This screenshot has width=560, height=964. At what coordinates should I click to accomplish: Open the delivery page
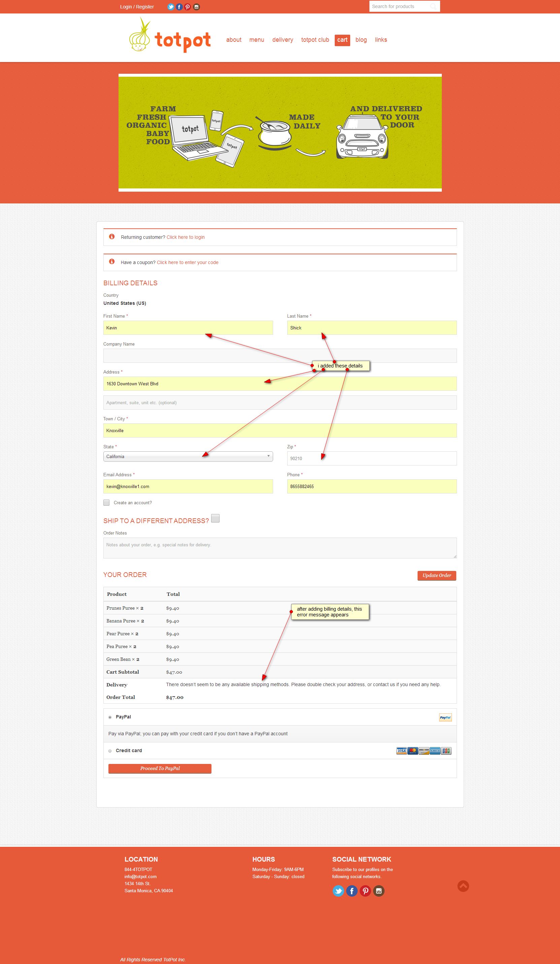point(283,40)
